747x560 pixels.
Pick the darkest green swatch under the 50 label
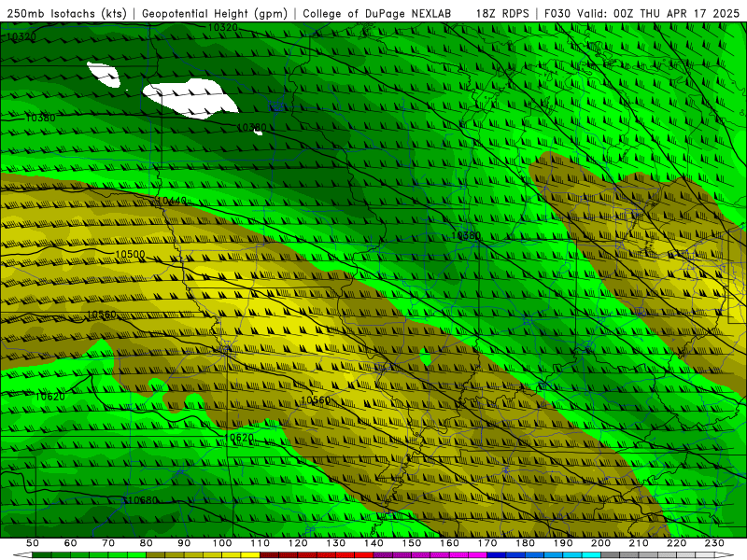point(41,554)
